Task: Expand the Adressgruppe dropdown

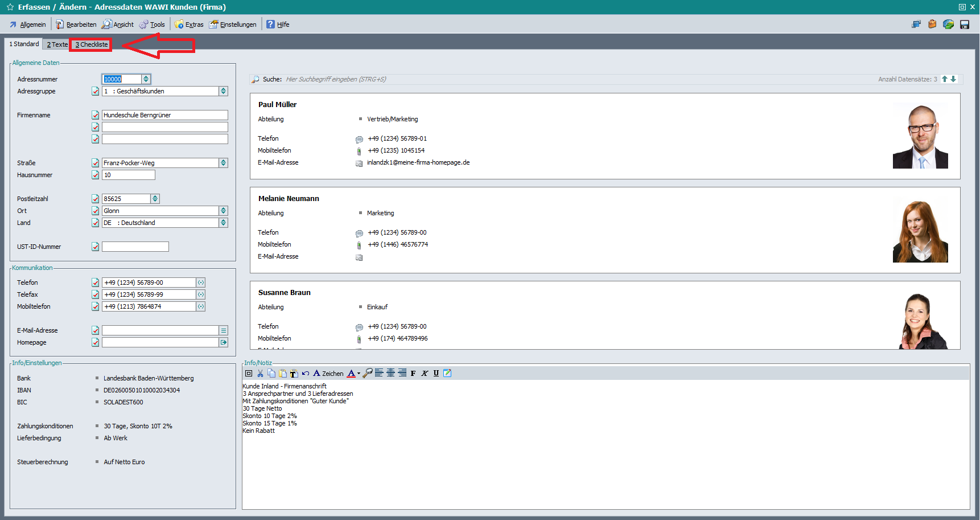Action: (x=223, y=91)
